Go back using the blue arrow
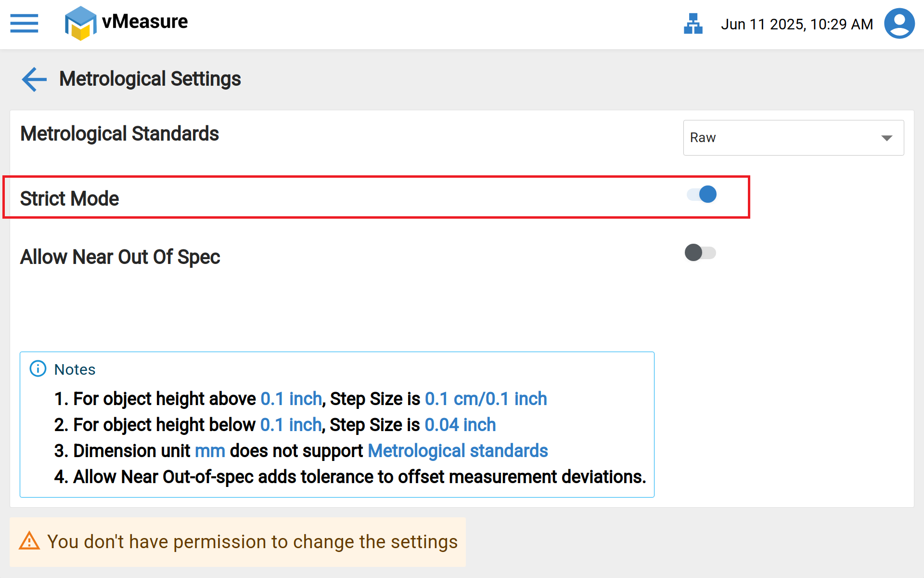This screenshot has height=578, width=924. coord(34,79)
